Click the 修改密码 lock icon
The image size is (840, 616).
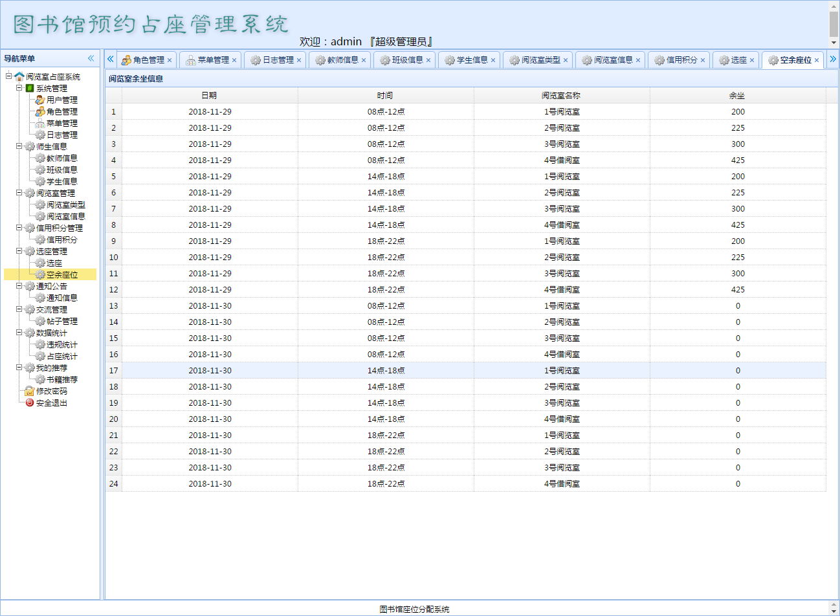tap(30, 391)
